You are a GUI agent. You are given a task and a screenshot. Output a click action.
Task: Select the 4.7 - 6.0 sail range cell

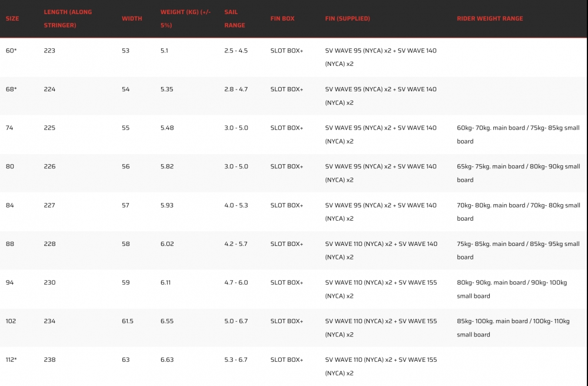click(236, 282)
